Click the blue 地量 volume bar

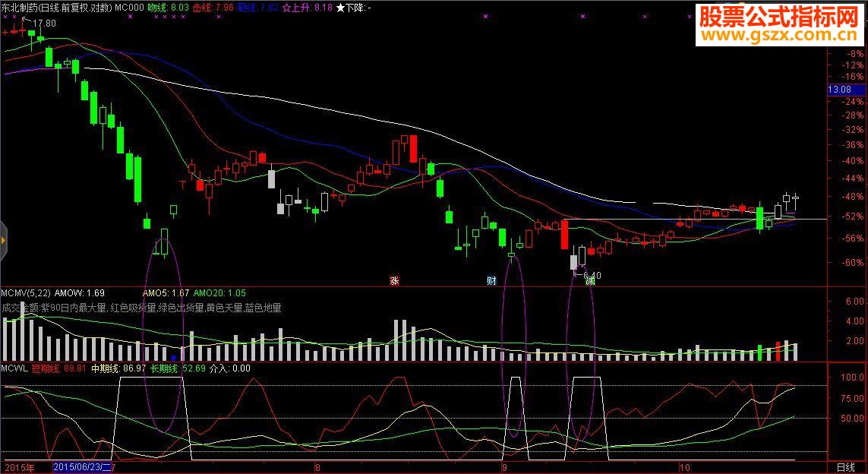point(174,359)
